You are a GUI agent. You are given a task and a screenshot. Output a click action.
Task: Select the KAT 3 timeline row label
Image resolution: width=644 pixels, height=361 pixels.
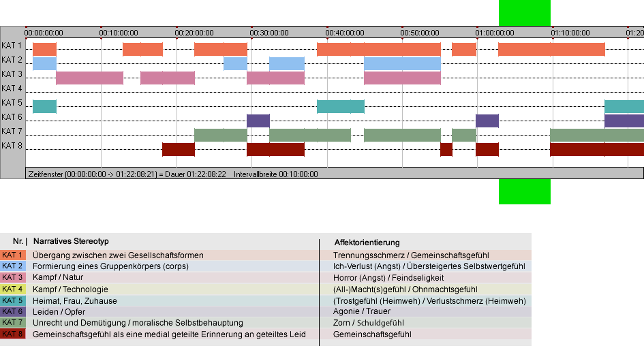click(x=12, y=74)
